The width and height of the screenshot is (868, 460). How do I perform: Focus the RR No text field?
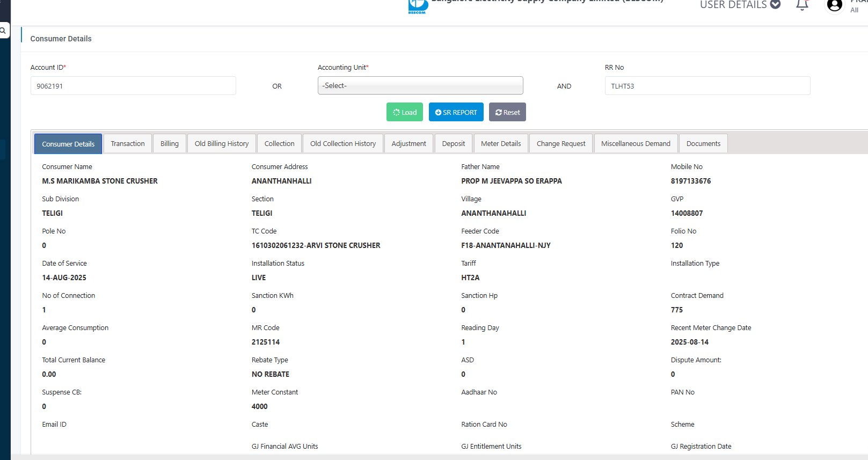pyautogui.click(x=707, y=86)
